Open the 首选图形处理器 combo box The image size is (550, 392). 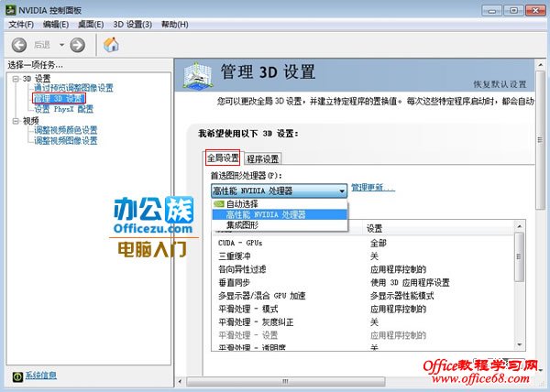(279, 191)
